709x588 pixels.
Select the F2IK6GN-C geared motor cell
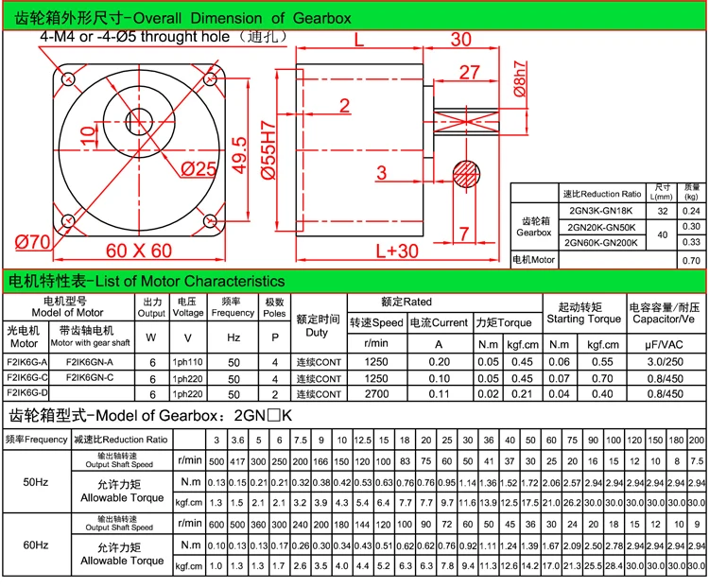(x=90, y=377)
